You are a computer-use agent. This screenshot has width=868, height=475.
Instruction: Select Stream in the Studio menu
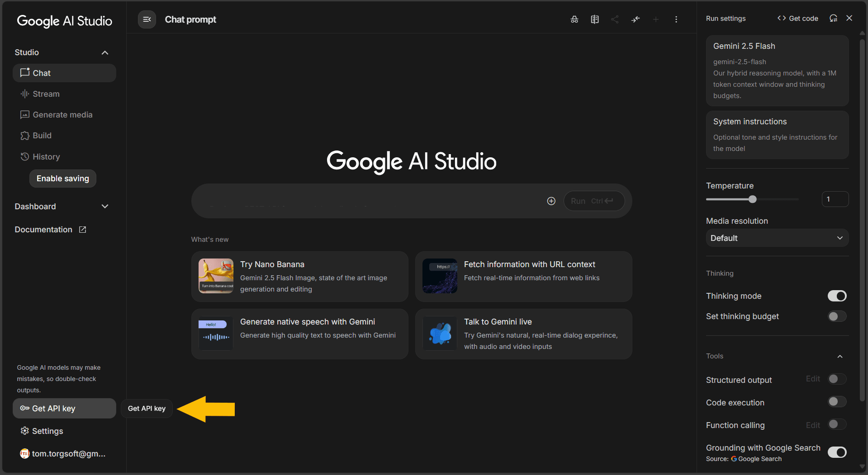coord(46,94)
